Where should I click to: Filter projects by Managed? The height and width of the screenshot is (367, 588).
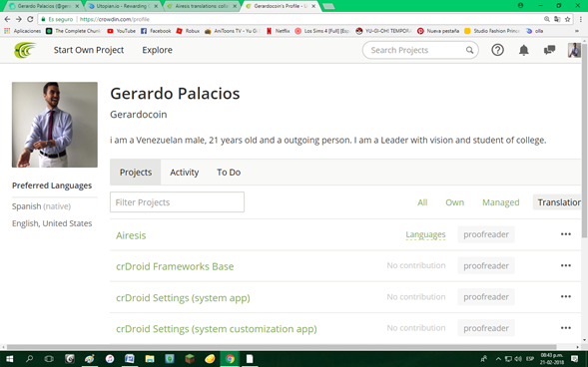[500, 202]
